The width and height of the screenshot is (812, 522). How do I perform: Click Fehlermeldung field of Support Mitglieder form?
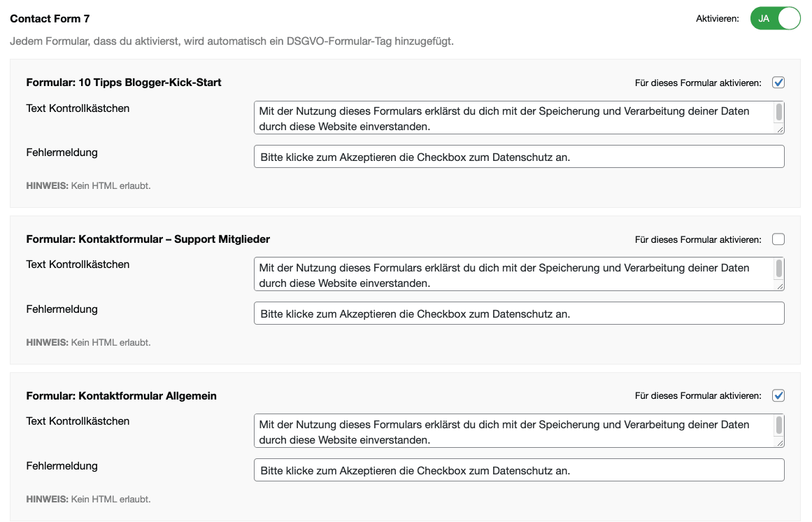(518, 313)
